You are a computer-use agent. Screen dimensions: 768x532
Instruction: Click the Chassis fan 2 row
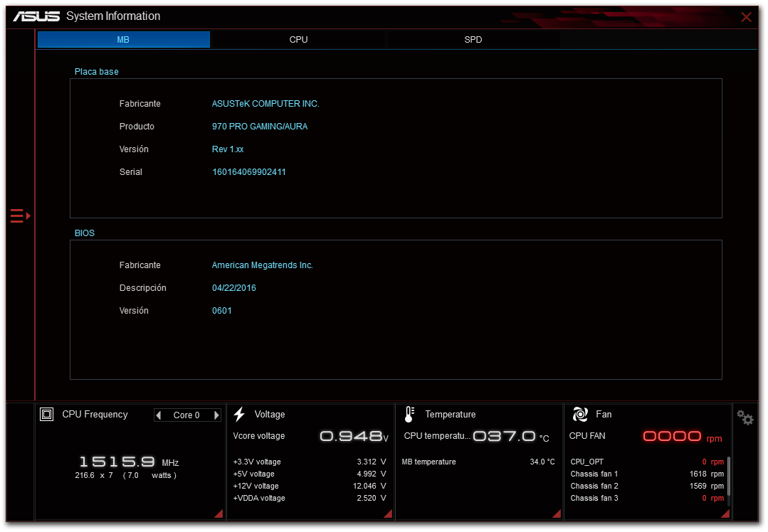[647, 486]
